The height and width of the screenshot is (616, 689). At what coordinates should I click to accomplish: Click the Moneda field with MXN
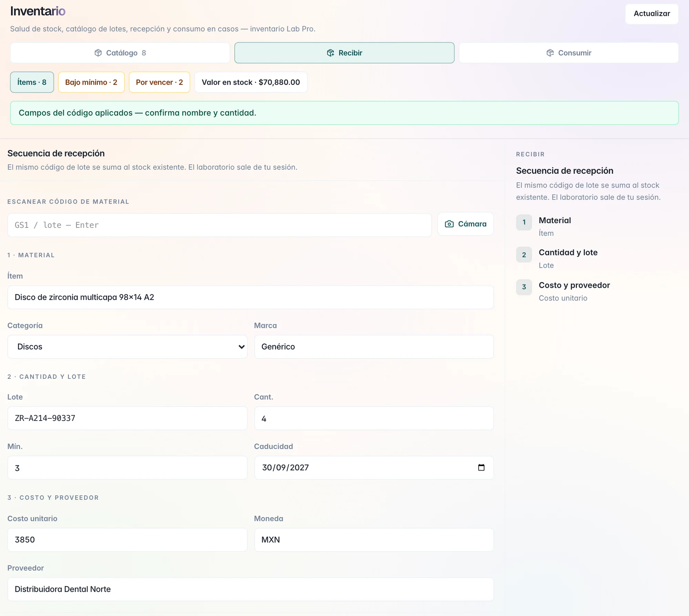pyautogui.click(x=374, y=540)
